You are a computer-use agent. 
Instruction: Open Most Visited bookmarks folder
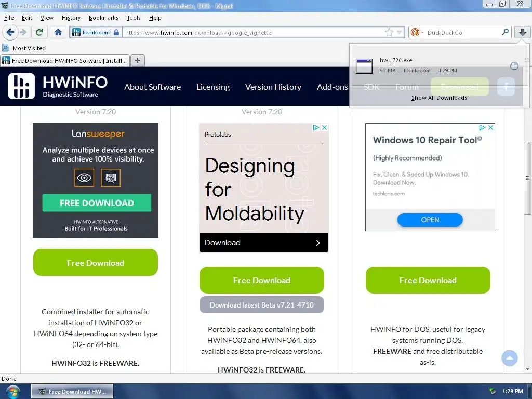[24, 48]
